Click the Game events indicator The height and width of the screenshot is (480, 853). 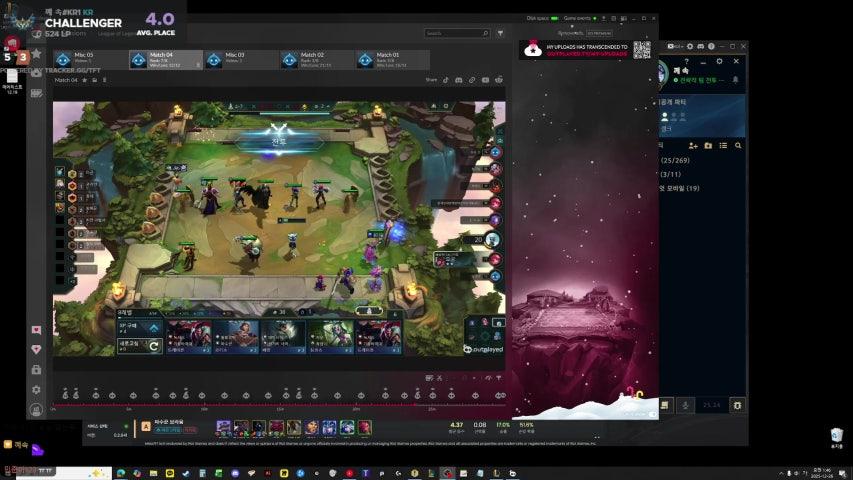pyautogui.click(x=580, y=19)
